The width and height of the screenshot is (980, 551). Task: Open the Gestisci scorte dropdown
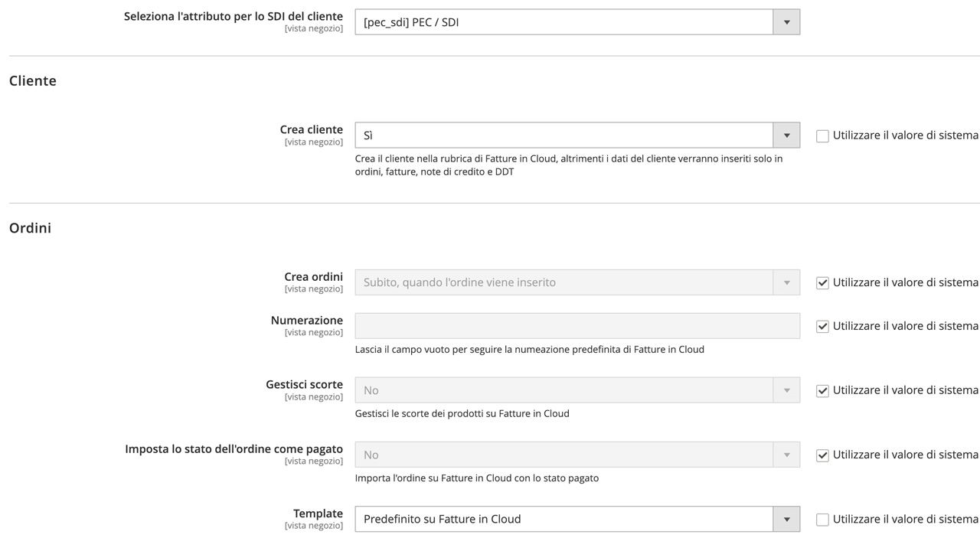577,390
